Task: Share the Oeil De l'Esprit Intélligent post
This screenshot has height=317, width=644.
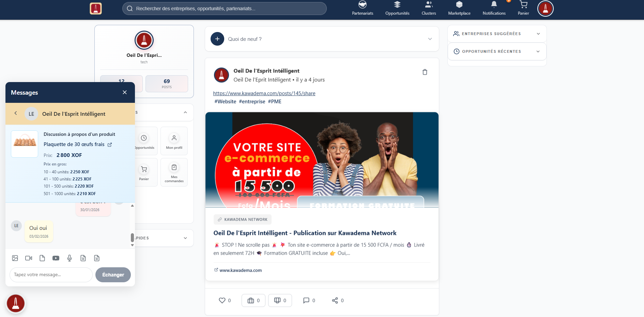Action: [335, 300]
